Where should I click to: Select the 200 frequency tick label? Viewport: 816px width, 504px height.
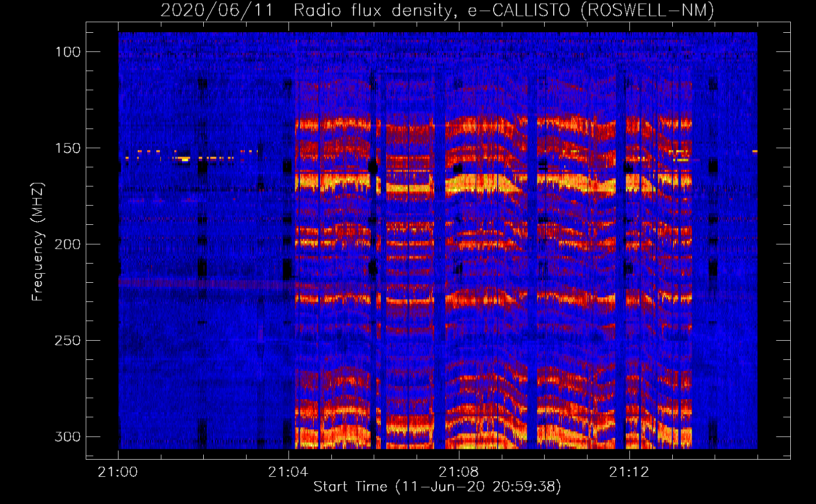pyautogui.click(x=68, y=244)
